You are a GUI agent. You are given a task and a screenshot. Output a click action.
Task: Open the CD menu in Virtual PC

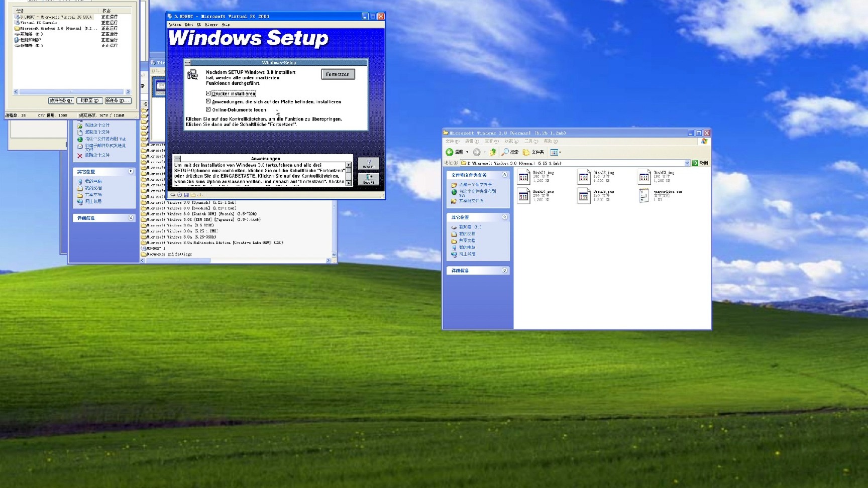click(199, 25)
